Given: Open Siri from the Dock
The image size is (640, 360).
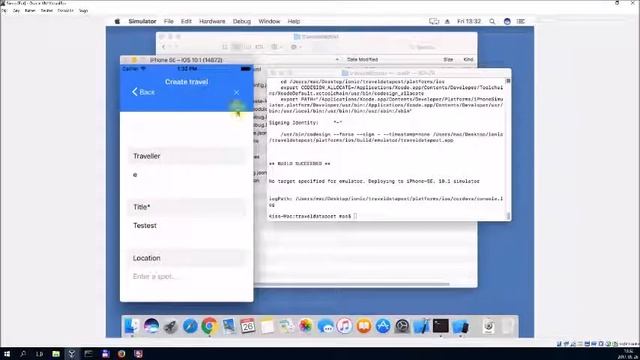Looking at the screenshot, I should (x=151, y=326).
